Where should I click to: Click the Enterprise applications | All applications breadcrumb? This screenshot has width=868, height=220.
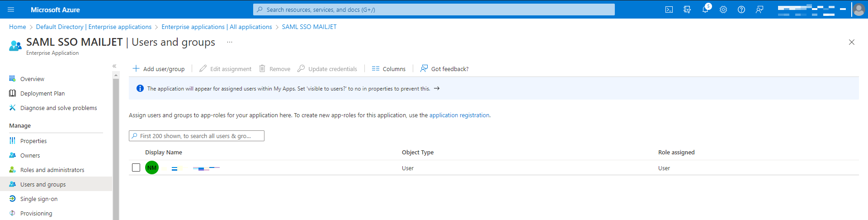coord(217,27)
